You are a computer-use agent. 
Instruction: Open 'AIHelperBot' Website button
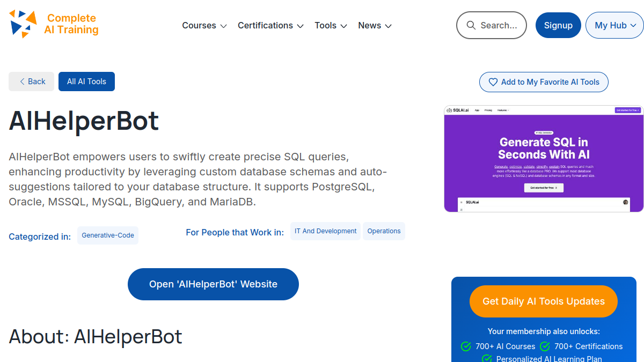pos(213,284)
